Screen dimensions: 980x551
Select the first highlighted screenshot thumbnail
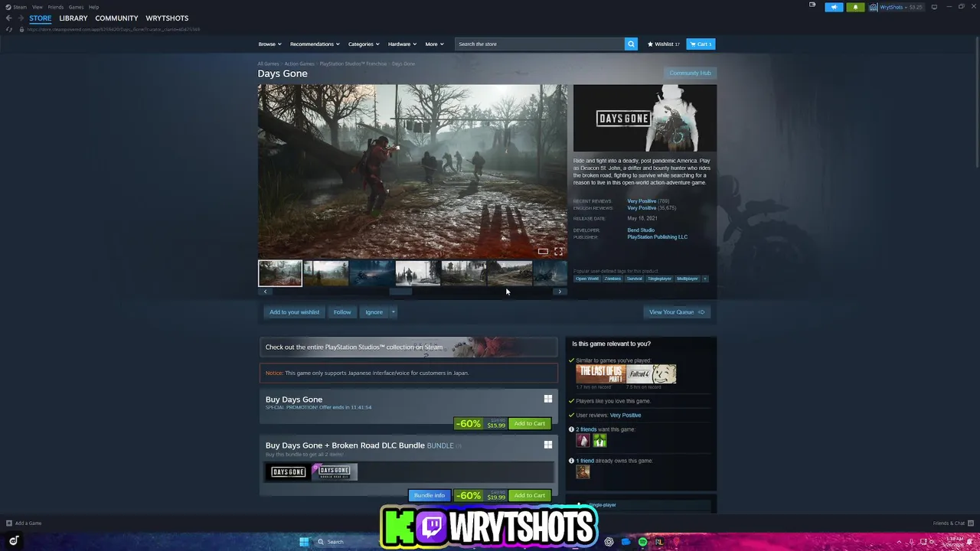tap(280, 273)
